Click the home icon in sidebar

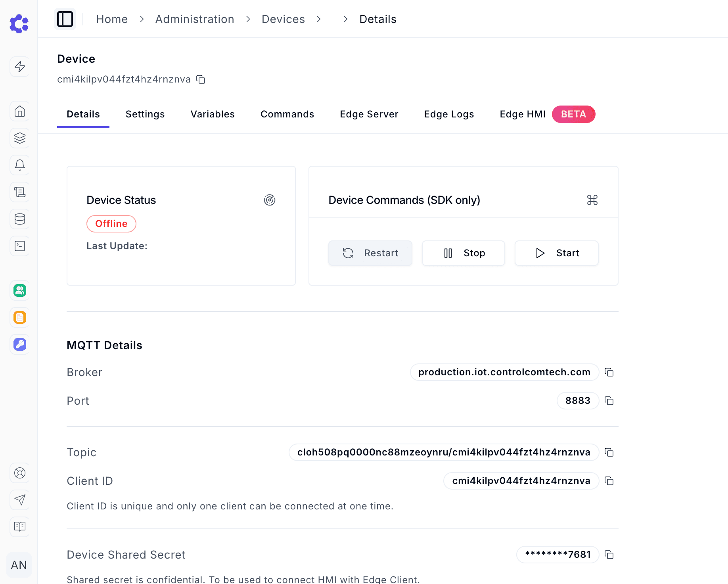click(19, 111)
